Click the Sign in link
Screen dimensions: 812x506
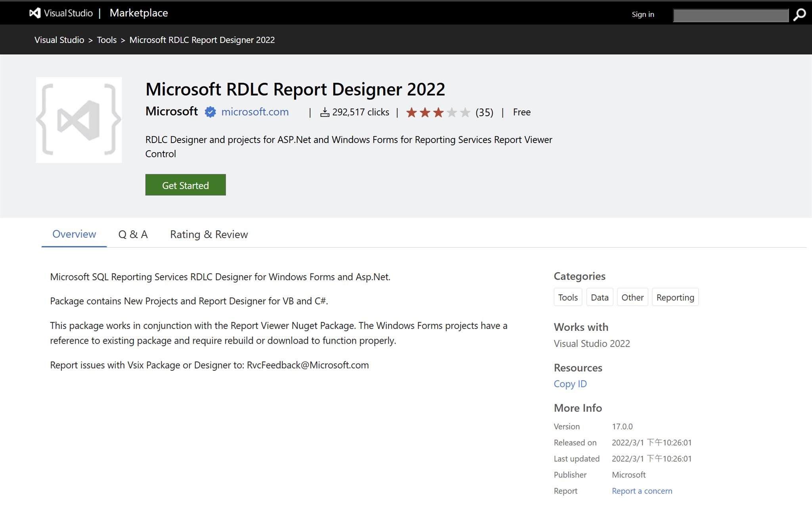pyautogui.click(x=643, y=14)
